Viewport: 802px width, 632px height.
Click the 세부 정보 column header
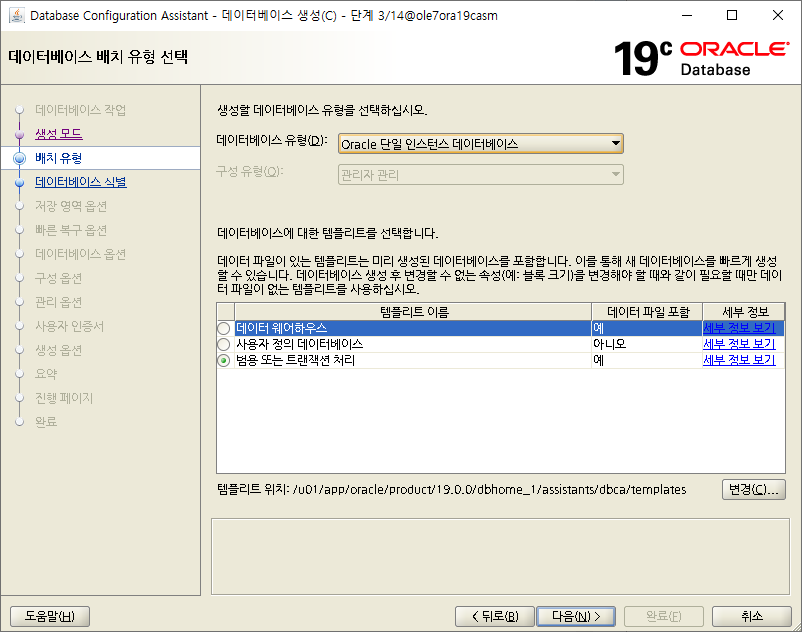744,311
